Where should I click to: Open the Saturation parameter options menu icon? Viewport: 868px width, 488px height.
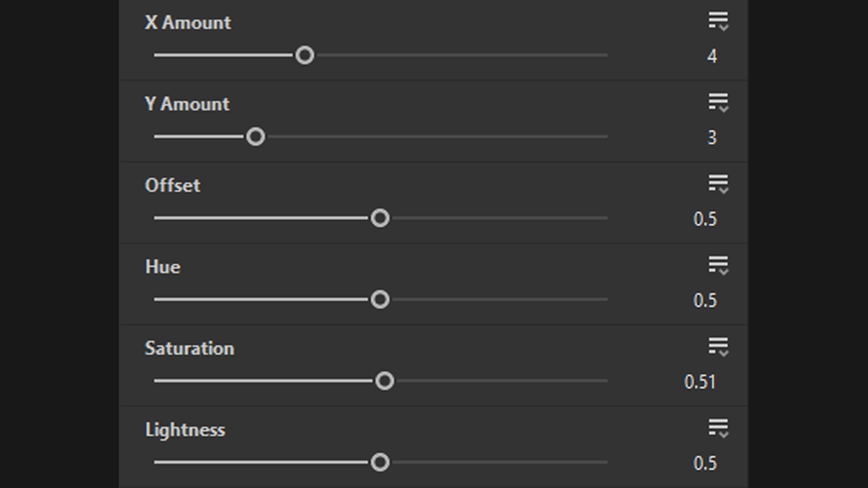point(718,347)
